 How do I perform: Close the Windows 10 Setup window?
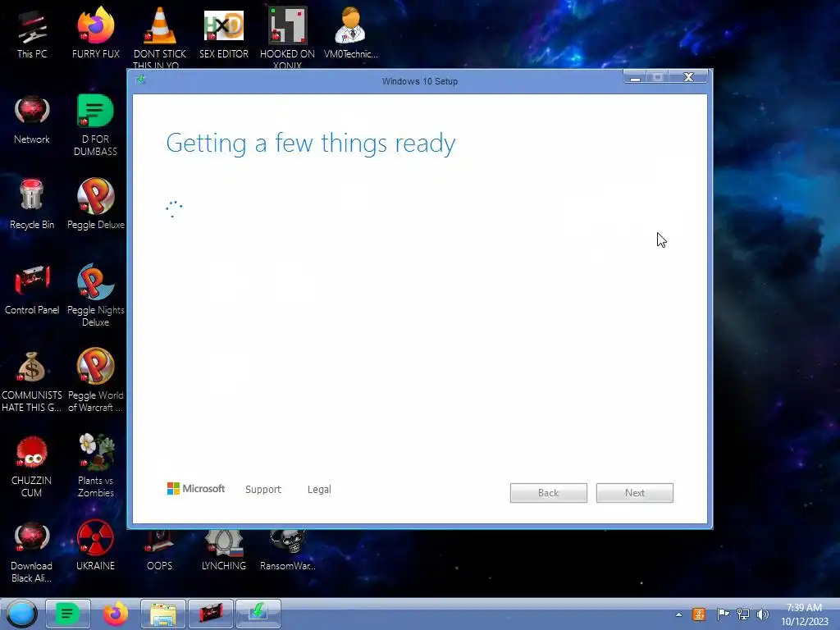[x=688, y=77]
